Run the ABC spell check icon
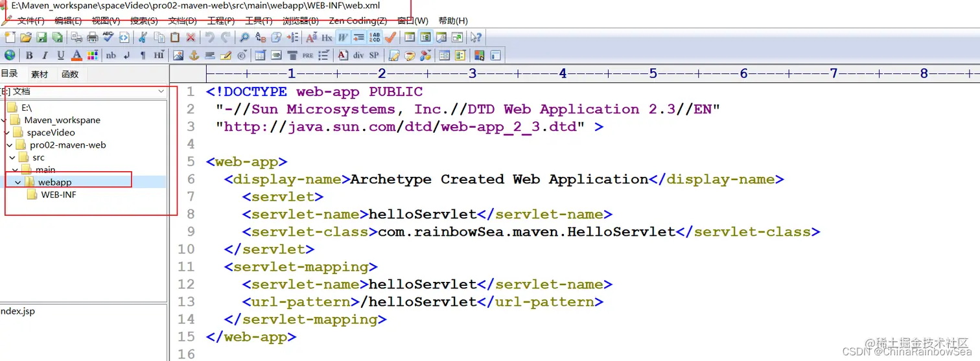980x361 pixels. (x=107, y=38)
